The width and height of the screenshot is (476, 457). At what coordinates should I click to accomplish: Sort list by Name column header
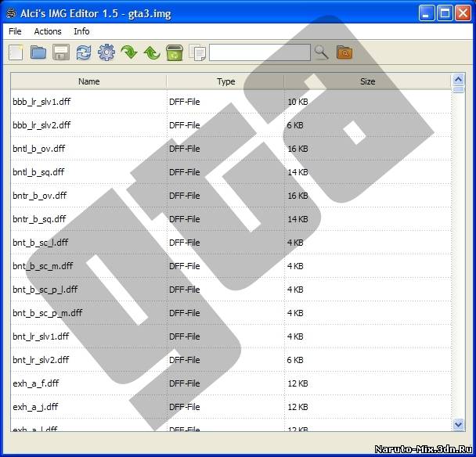coord(88,81)
